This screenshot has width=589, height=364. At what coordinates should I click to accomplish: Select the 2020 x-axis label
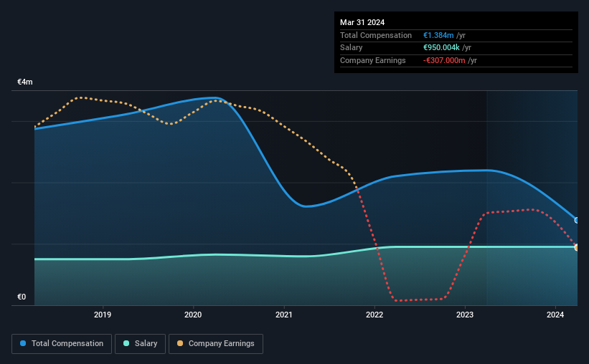(x=193, y=315)
